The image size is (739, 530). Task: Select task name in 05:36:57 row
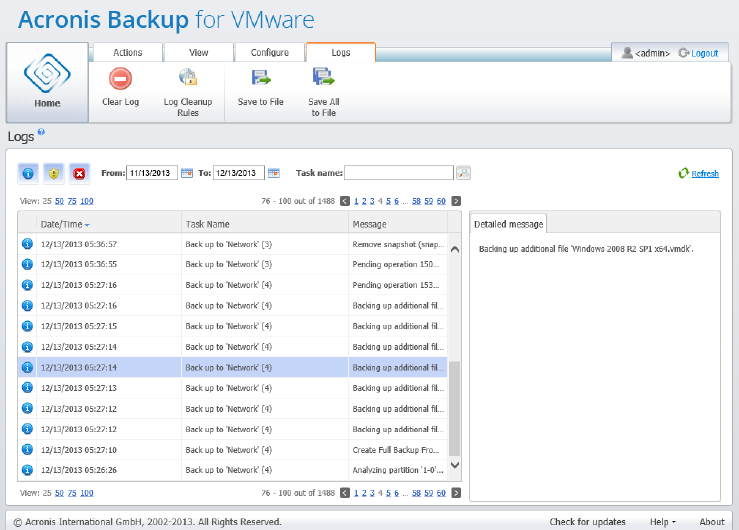click(265, 244)
